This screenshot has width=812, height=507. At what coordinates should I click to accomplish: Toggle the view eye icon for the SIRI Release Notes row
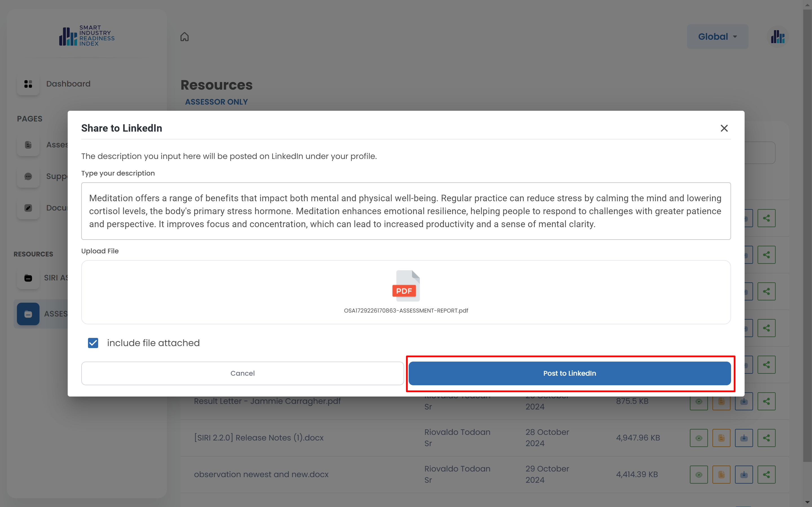click(699, 438)
